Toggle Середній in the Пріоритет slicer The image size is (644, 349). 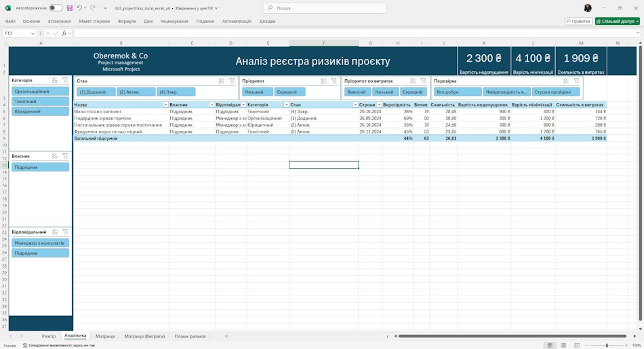pyautogui.click(x=290, y=92)
